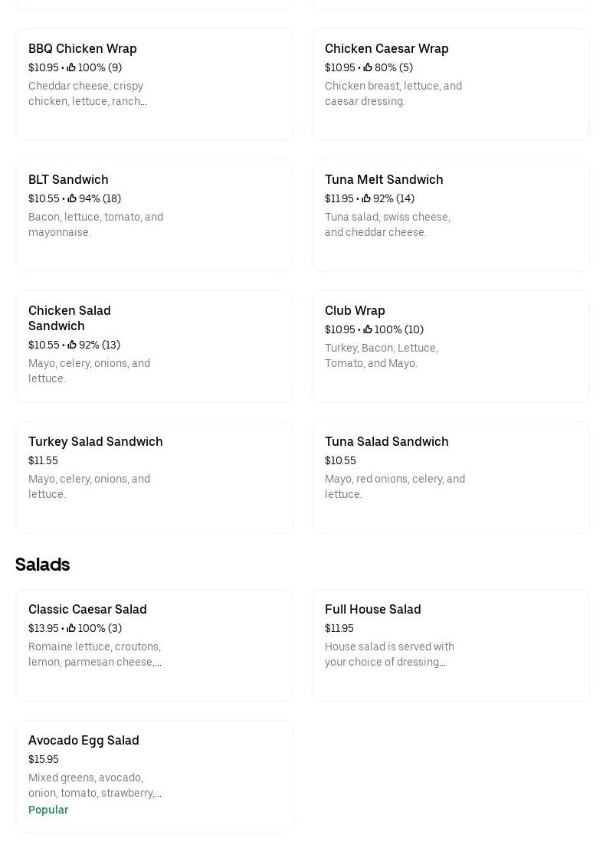Image resolution: width=616 pixels, height=848 pixels.
Task: Click thumbs-up icon on Chicken Caesar Wrap
Action: click(x=368, y=67)
